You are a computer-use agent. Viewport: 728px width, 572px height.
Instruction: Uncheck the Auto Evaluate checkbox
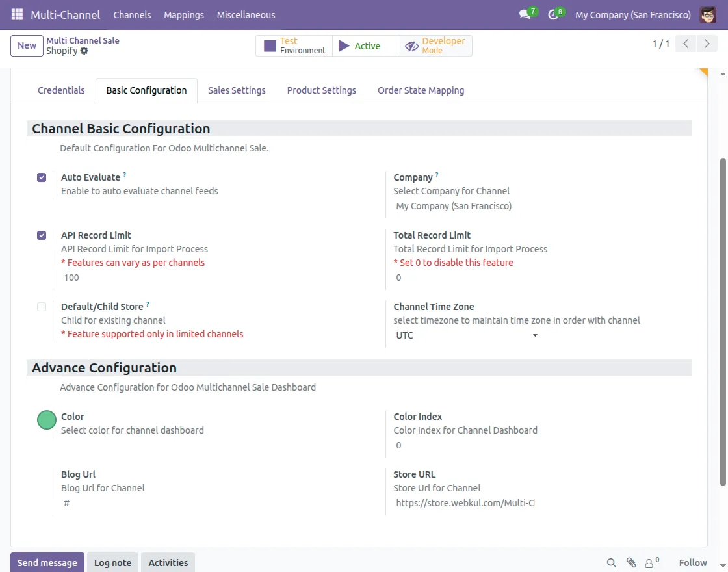pos(41,177)
